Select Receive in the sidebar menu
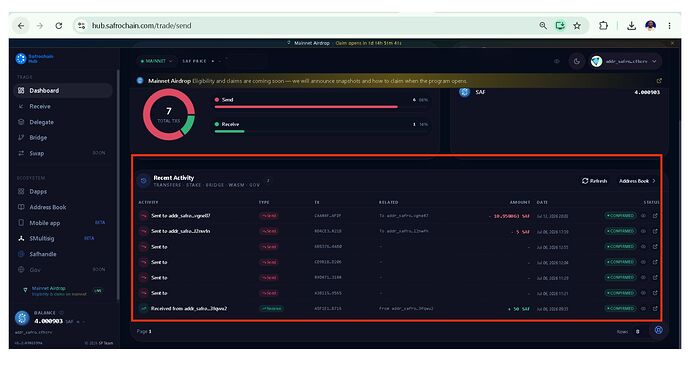690x388 pixels. (x=40, y=106)
